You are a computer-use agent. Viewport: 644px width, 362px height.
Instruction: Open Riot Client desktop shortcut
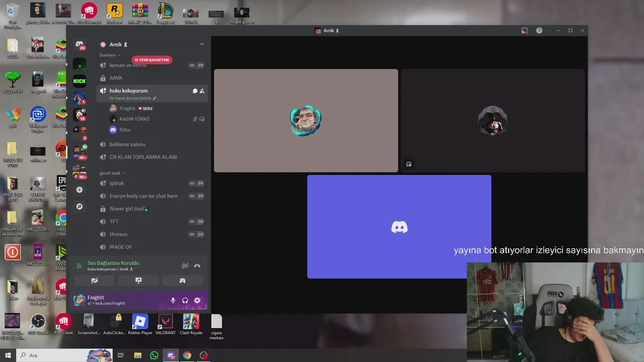(63, 324)
